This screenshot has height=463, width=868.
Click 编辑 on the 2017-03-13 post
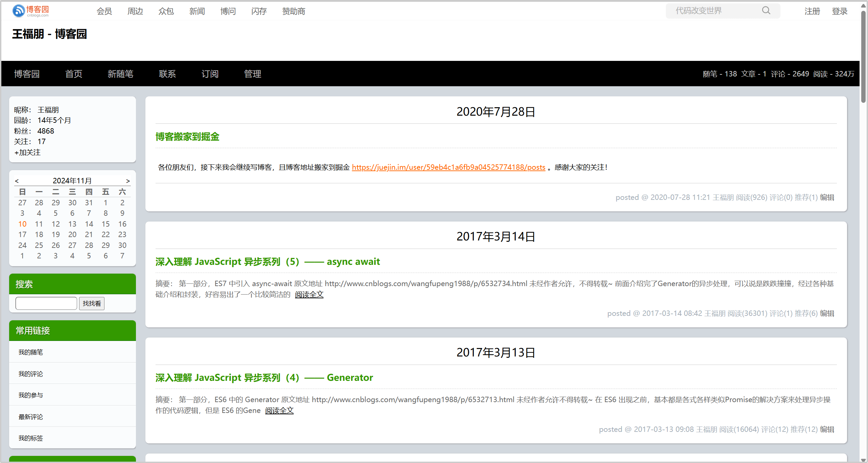tap(827, 429)
